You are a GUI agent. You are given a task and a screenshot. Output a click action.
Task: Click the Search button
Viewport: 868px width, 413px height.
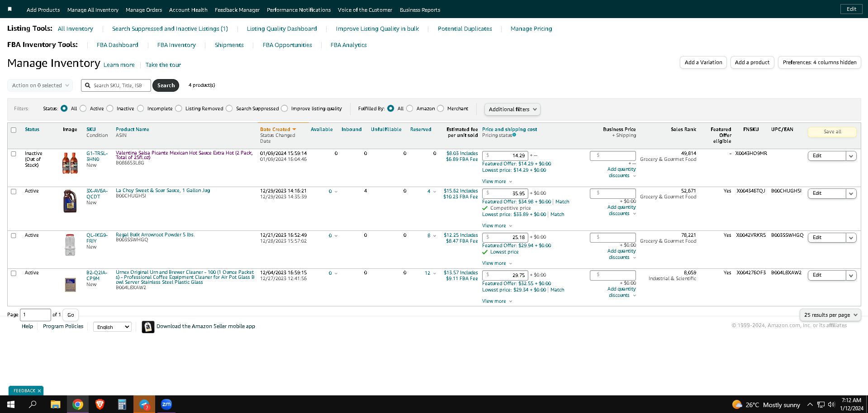(166, 85)
